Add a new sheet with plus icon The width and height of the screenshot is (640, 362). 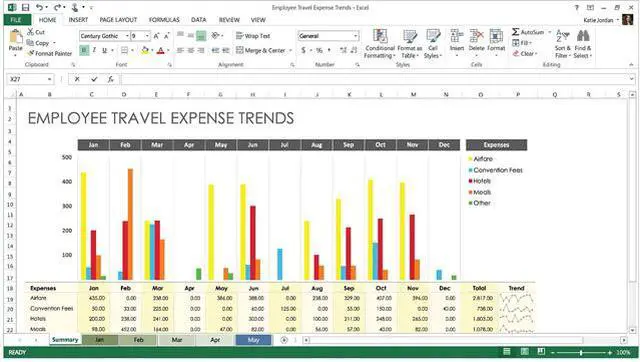pyautogui.click(x=284, y=340)
